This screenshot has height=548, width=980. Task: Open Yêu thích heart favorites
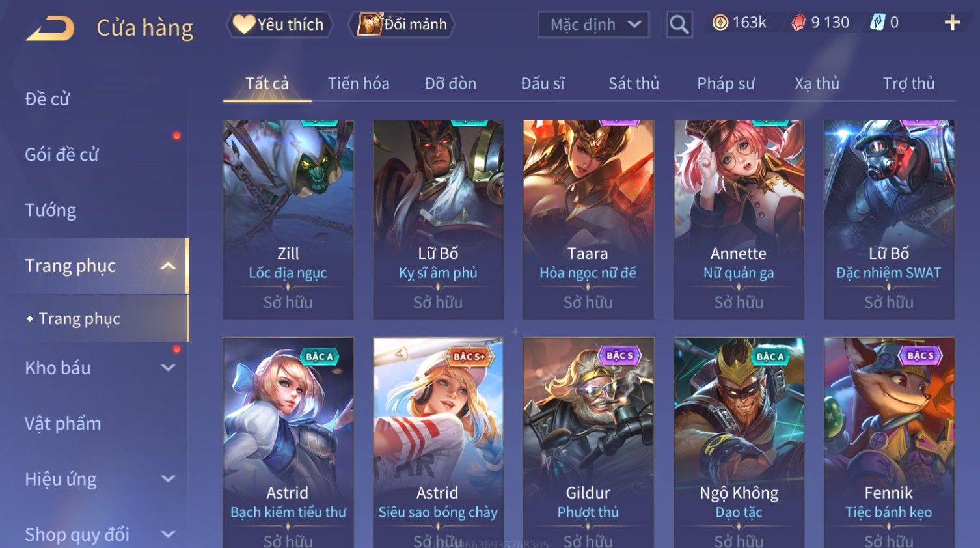tap(280, 25)
